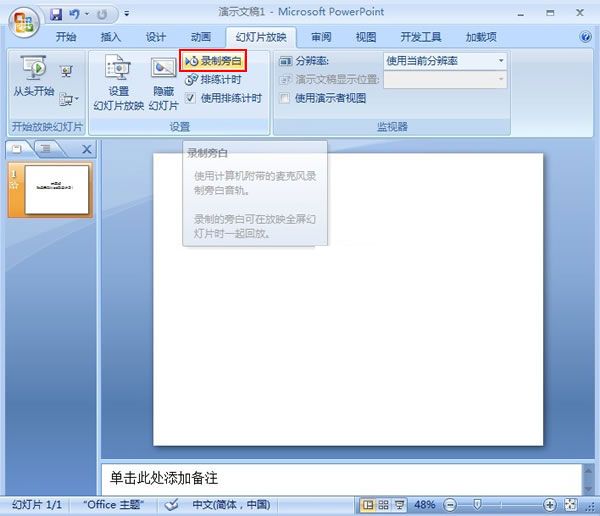This screenshot has height=516, width=600.
Task: Click 录制旁白 to record narration
Action: [x=213, y=61]
